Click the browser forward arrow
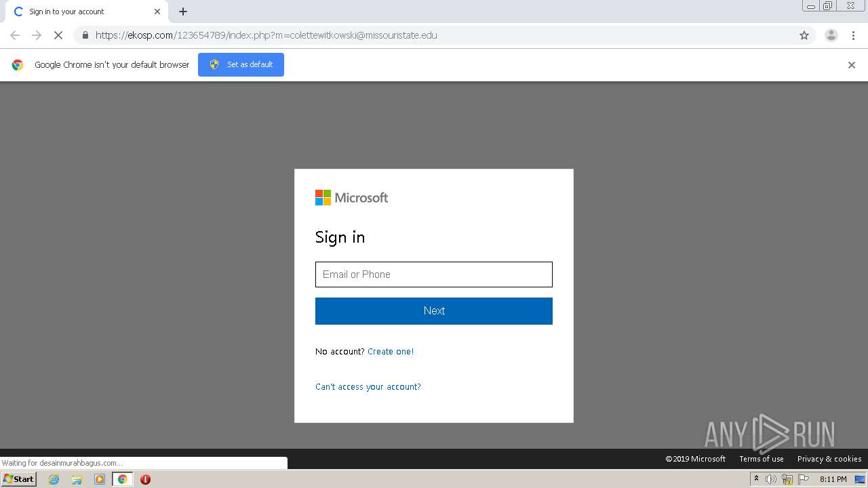The width and height of the screenshot is (868, 488). (x=37, y=35)
